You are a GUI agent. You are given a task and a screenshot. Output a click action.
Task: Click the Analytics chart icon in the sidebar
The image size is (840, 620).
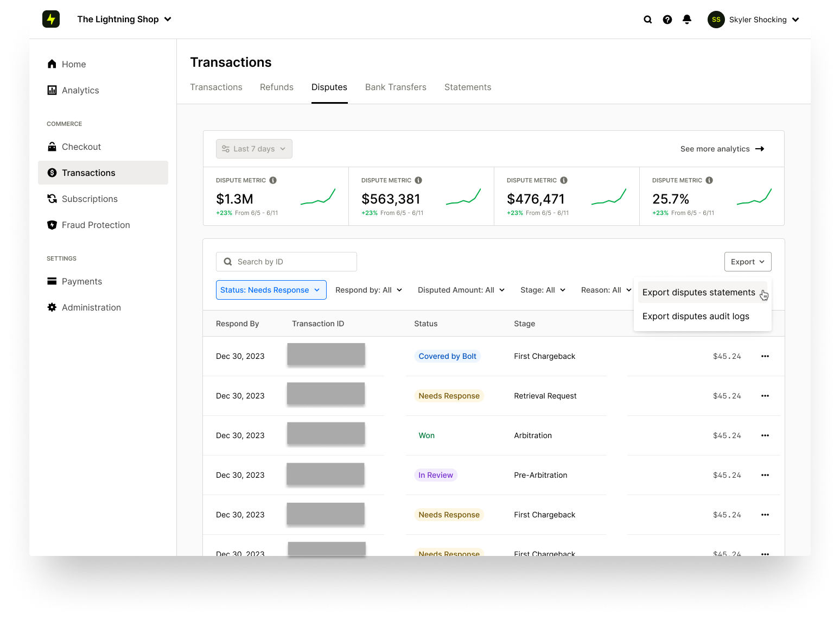52,90
